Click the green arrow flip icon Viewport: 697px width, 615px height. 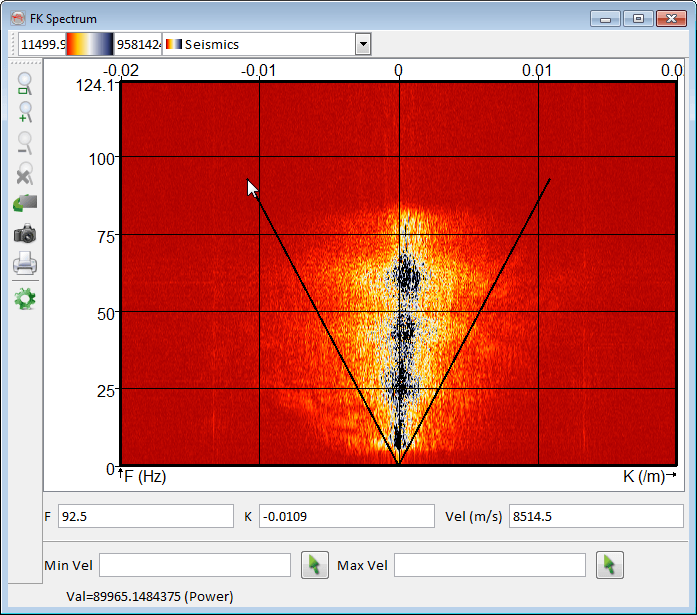click(25, 203)
